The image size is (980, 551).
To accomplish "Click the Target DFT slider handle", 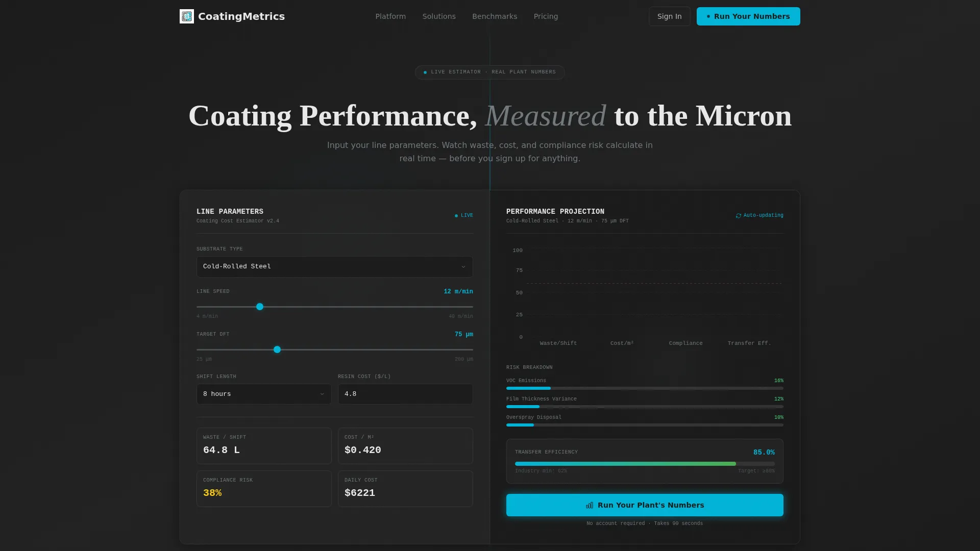I will 277,349.
